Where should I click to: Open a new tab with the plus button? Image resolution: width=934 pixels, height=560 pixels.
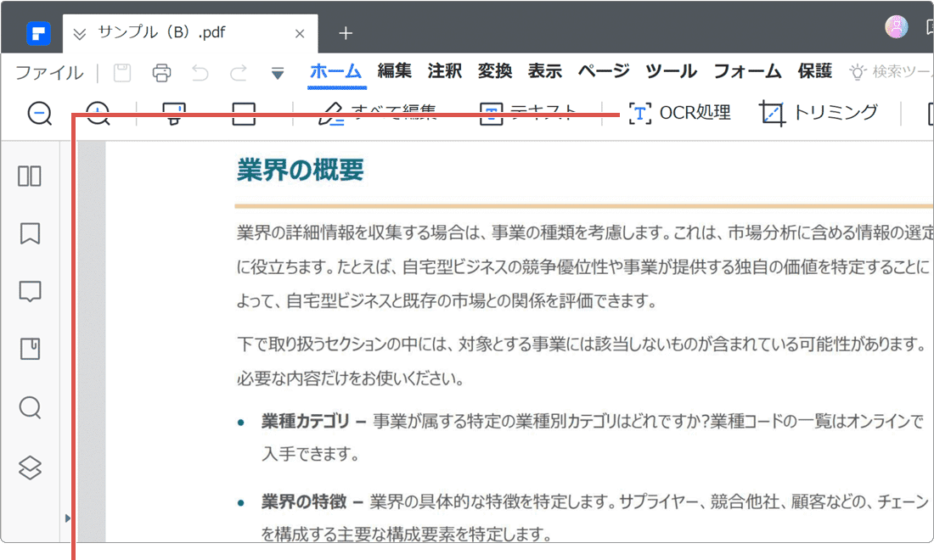(x=346, y=33)
